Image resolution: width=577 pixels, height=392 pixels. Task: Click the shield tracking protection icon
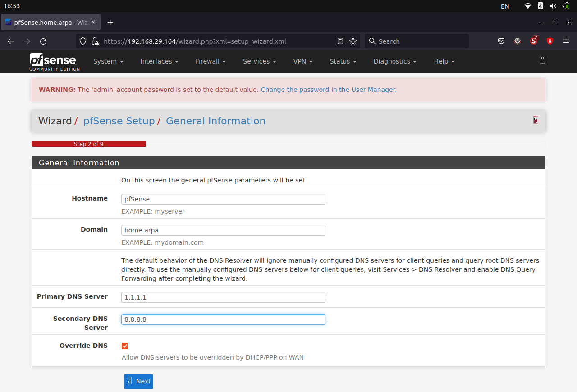tap(83, 41)
